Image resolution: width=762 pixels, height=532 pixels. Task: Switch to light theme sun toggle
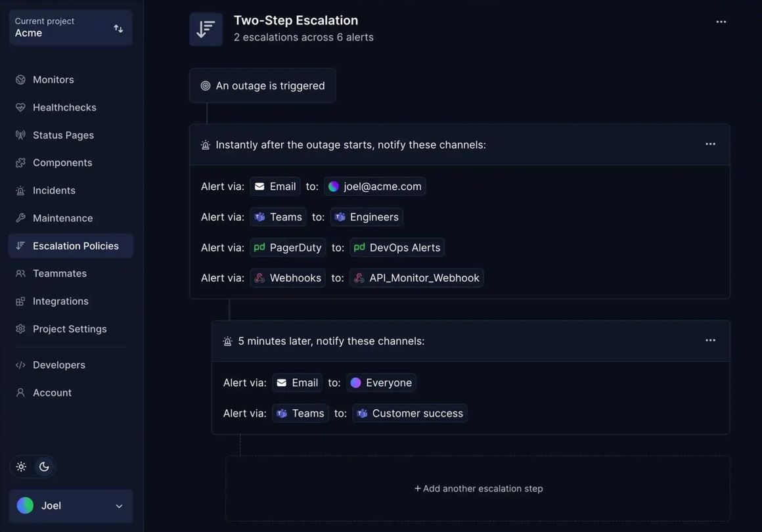pyautogui.click(x=21, y=467)
